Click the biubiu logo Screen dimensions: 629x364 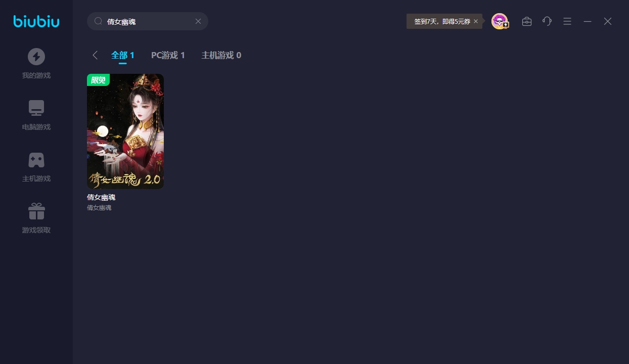tap(36, 21)
